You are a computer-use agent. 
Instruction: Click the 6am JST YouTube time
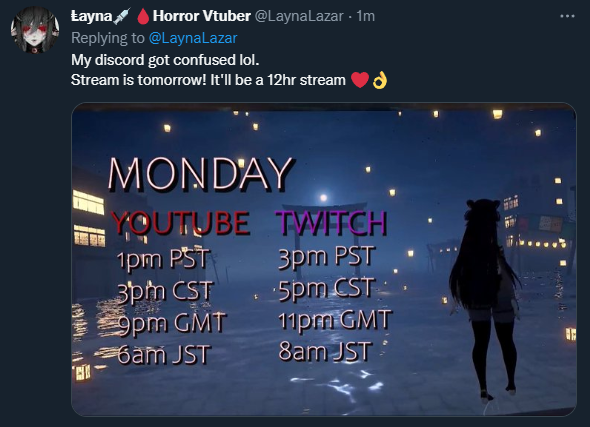tap(163, 354)
